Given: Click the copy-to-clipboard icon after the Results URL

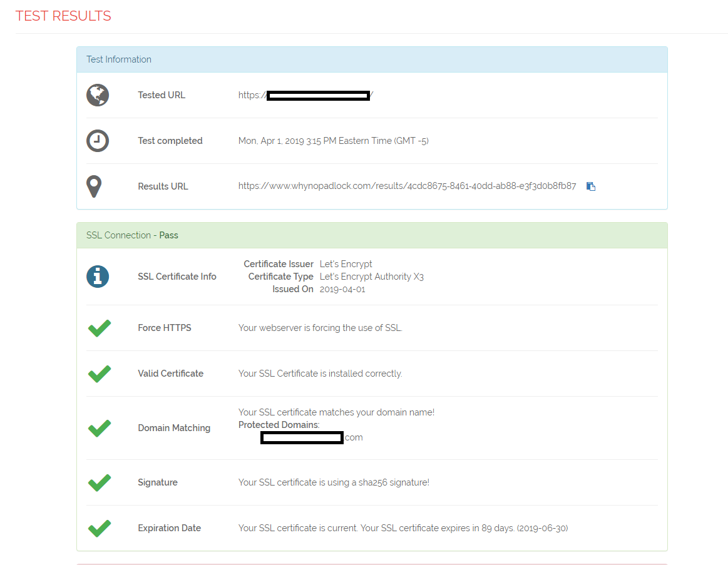Looking at the screenshot, I should (x=590, y=186).
